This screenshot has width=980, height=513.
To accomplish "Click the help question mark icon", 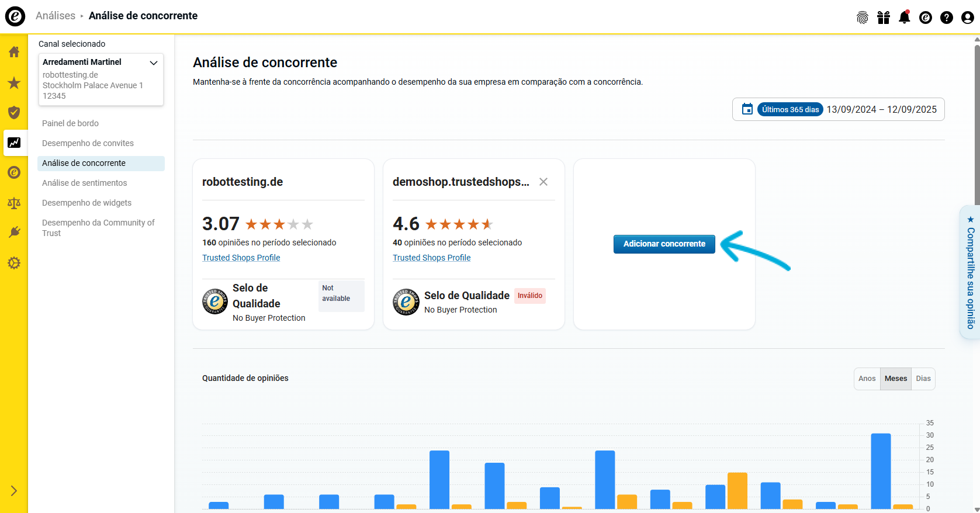I will (x=946, y=18).
